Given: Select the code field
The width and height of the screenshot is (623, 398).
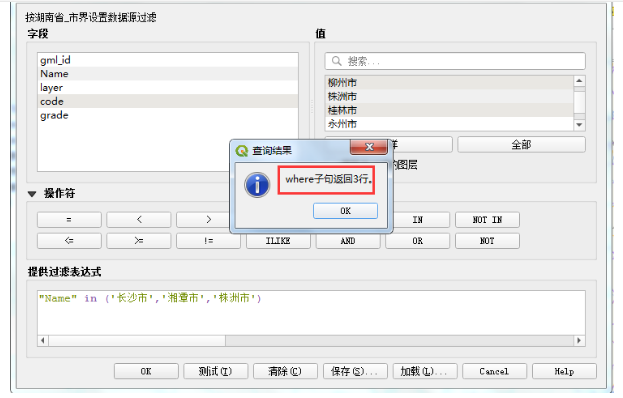Looking at the screenshot, I should pyautogui.click(x=168, y=101).
